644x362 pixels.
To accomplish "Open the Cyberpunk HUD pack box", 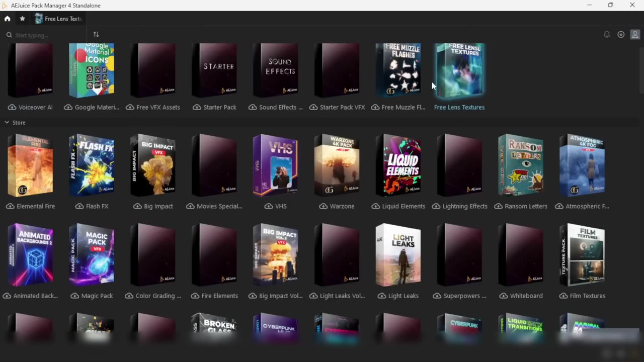I will pyautogui.click(x=275, y=327).
